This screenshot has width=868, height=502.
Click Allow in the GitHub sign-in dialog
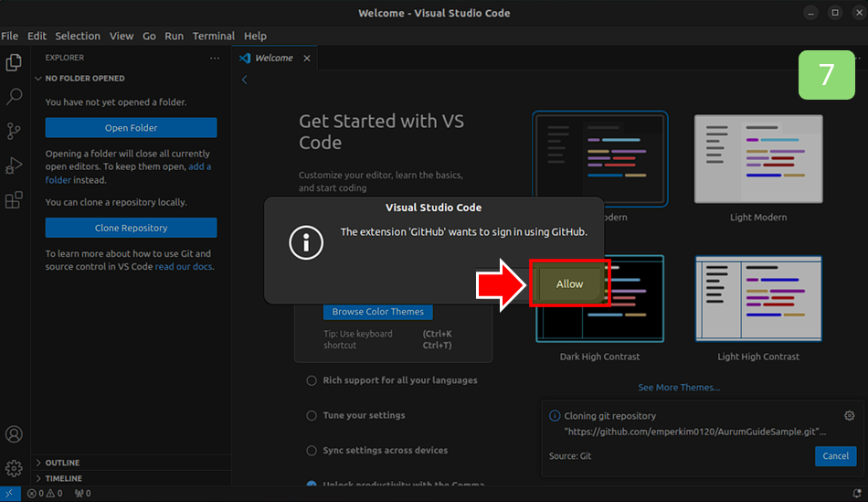coord(569,283)
